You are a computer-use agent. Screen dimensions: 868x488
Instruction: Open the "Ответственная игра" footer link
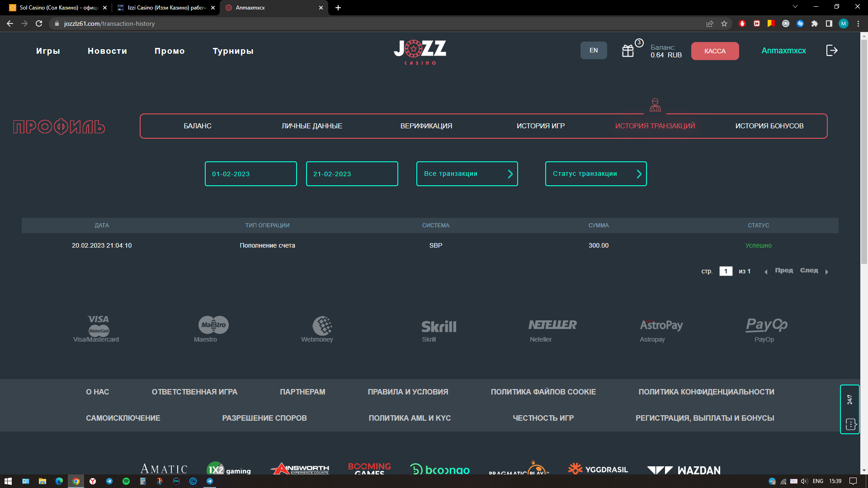[194, 392]
